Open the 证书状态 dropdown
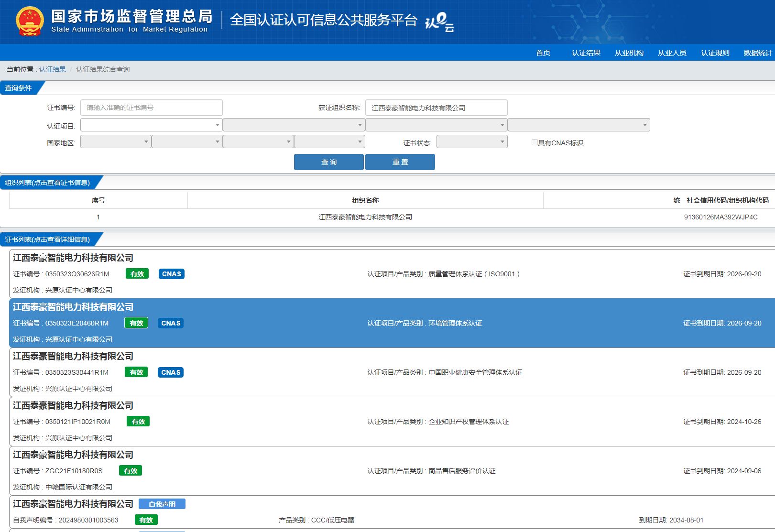 click(x=472, y=141)
